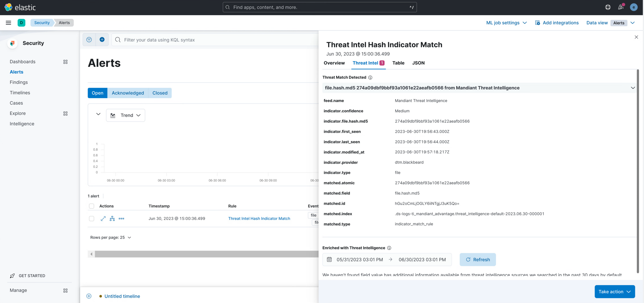The image size is (644, 303).
Task: Select all alerts header checkbox
Action: click(x=92, y=206)
